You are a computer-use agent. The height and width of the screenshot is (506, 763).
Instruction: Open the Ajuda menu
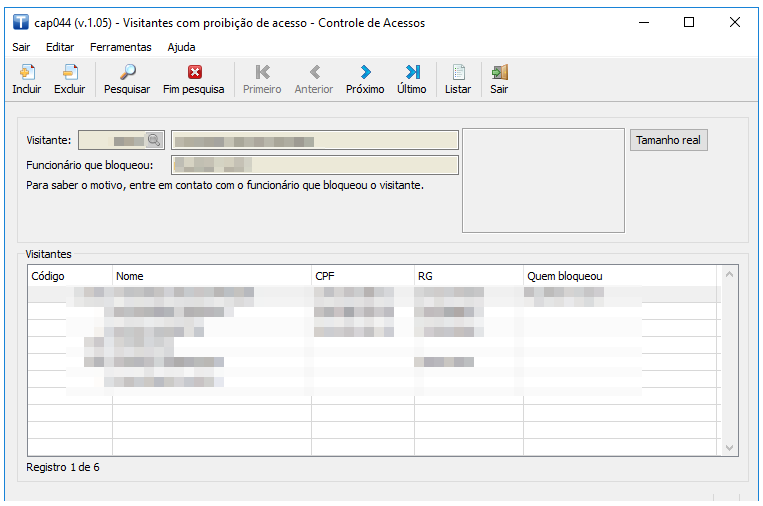click(181, 47)
